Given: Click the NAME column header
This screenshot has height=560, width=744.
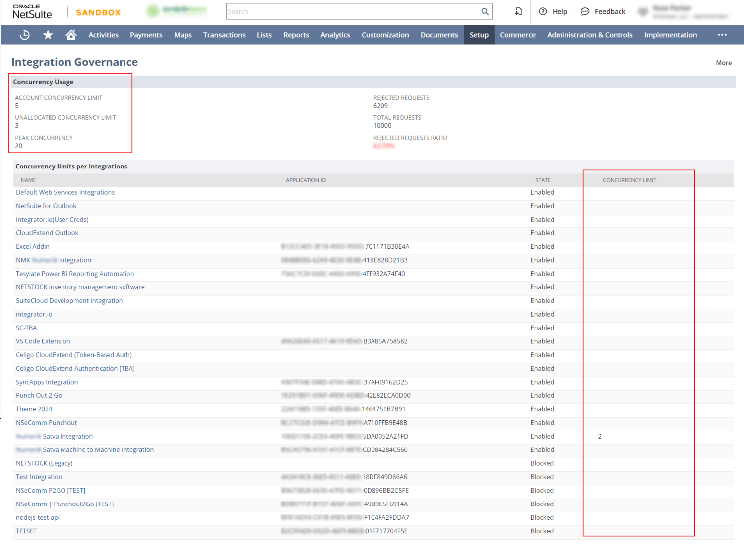Looking at the screenshot, I should coord(28,180).
